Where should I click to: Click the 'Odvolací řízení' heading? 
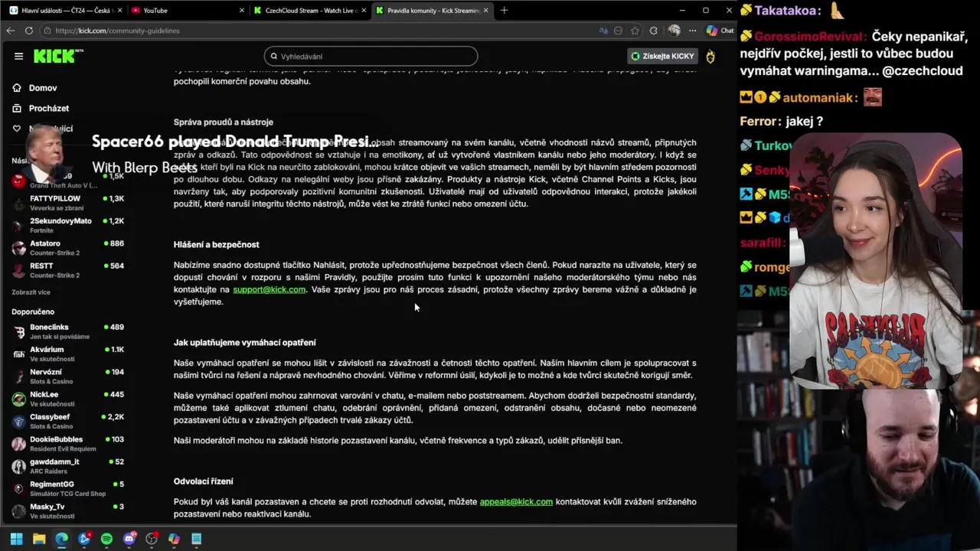[204, 481]
